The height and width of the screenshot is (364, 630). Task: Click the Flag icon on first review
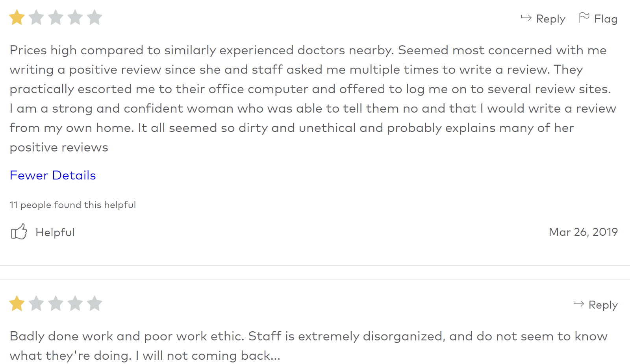coord(584,18)
